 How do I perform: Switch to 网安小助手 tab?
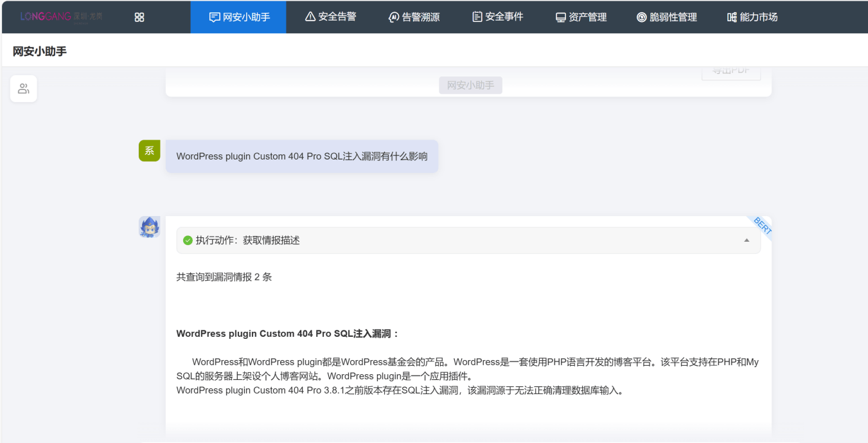pyautogui.click(x=238, y=17)
